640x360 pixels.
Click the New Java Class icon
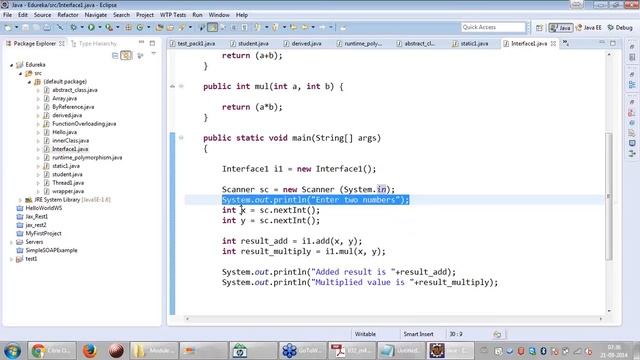(x=140, y=27)
